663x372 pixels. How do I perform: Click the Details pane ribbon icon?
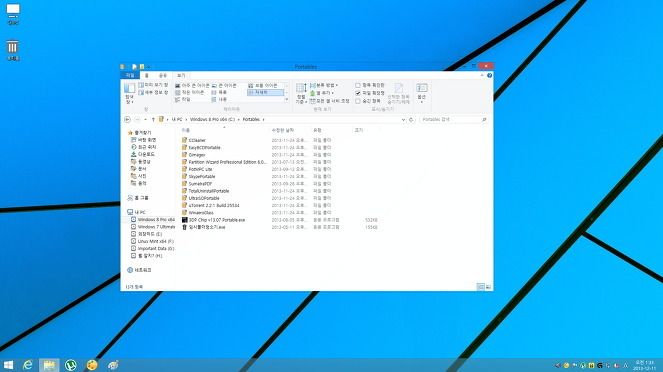coord(141,92)
